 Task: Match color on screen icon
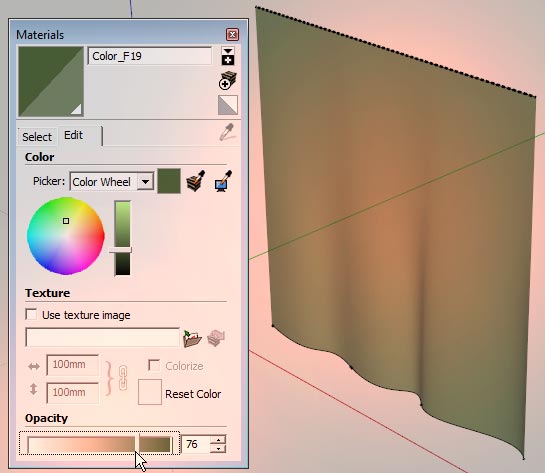[223, 181]
